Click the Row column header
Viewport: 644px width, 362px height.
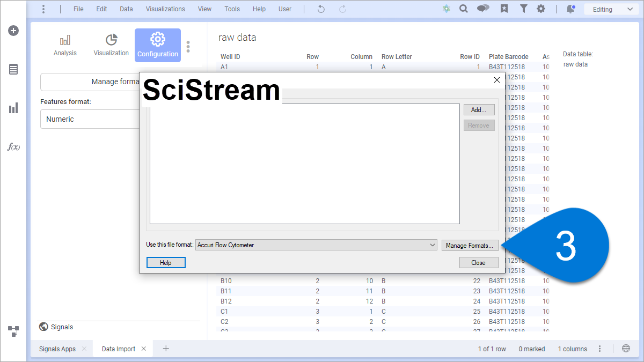click(x=312, y=57)
